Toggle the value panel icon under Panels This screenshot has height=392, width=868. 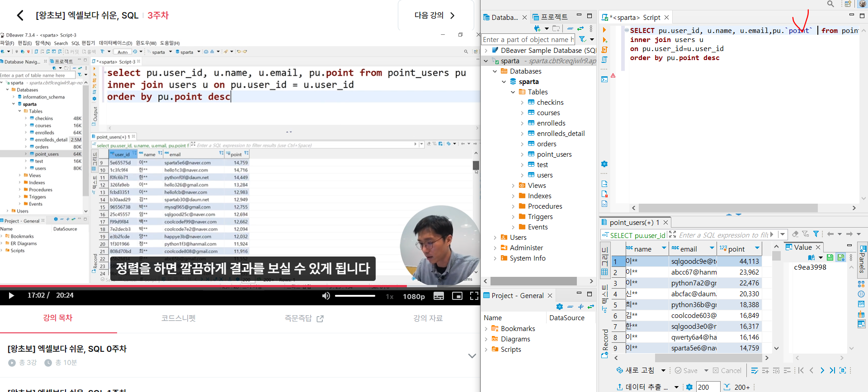[861, 324]
